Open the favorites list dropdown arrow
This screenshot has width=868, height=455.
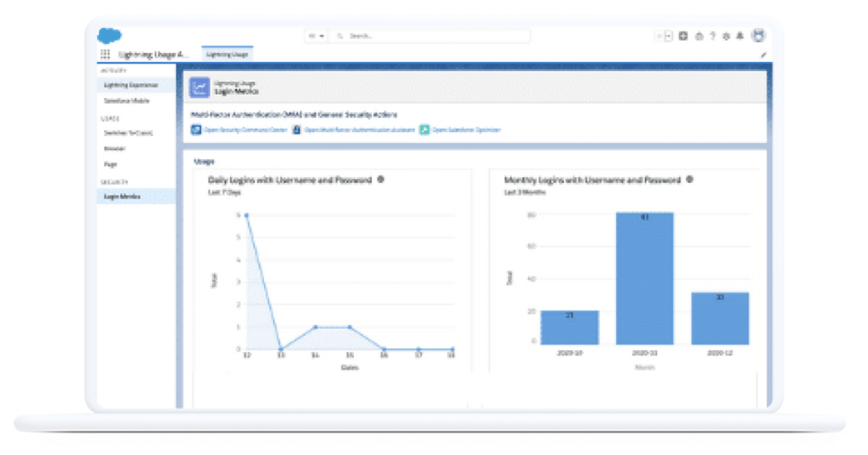click(x=668, y=36)
